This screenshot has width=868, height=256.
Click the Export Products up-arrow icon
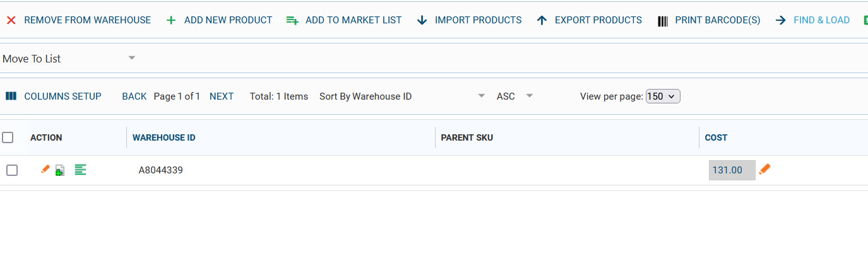click(542, 20)
